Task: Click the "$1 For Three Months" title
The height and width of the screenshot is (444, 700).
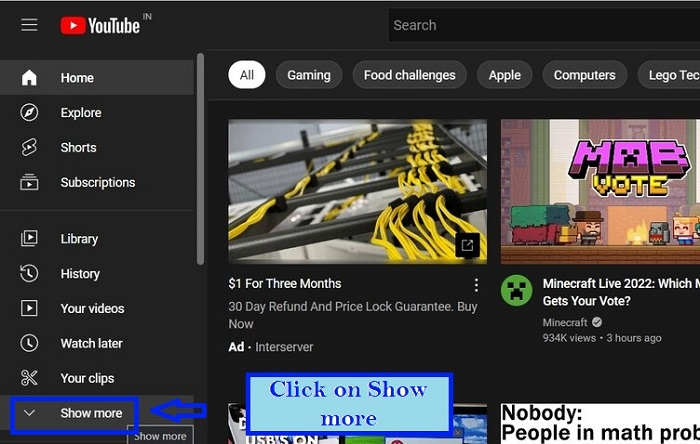Action: [x=285, y=283]
